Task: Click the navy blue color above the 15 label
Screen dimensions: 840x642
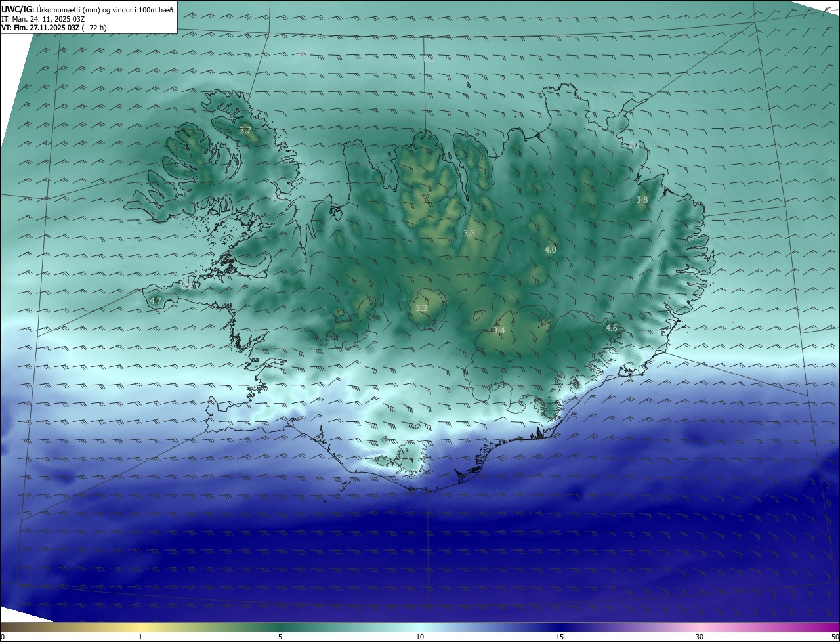Action: [560, 627]
